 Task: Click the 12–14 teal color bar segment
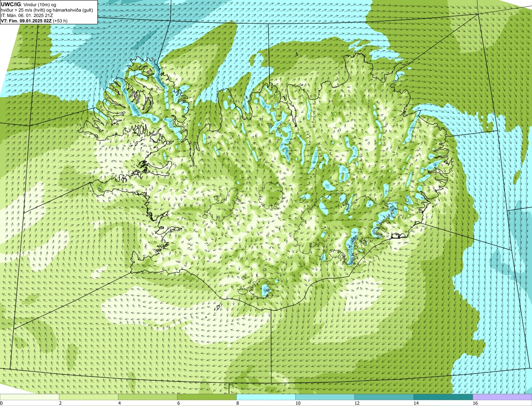[384, 397]
